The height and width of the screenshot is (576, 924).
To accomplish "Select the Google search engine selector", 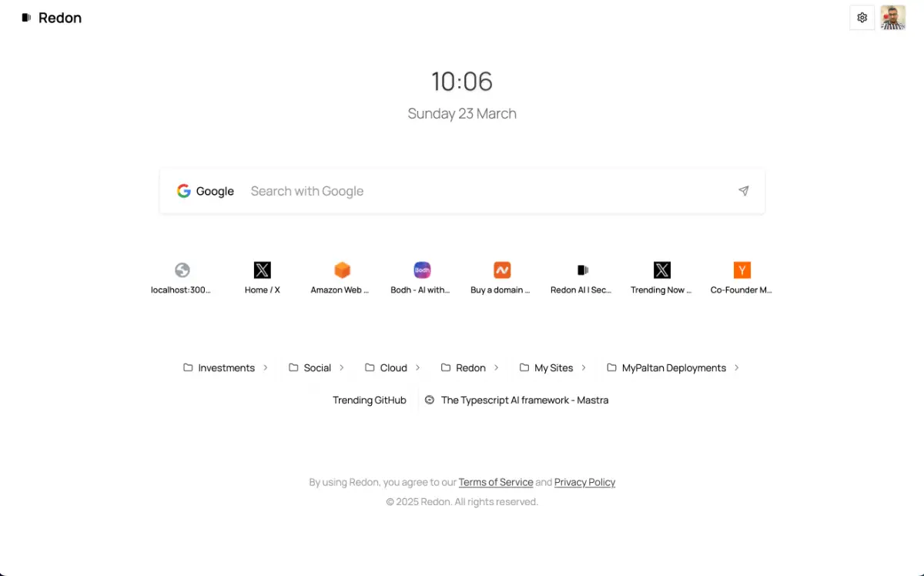I will point(206,191).
